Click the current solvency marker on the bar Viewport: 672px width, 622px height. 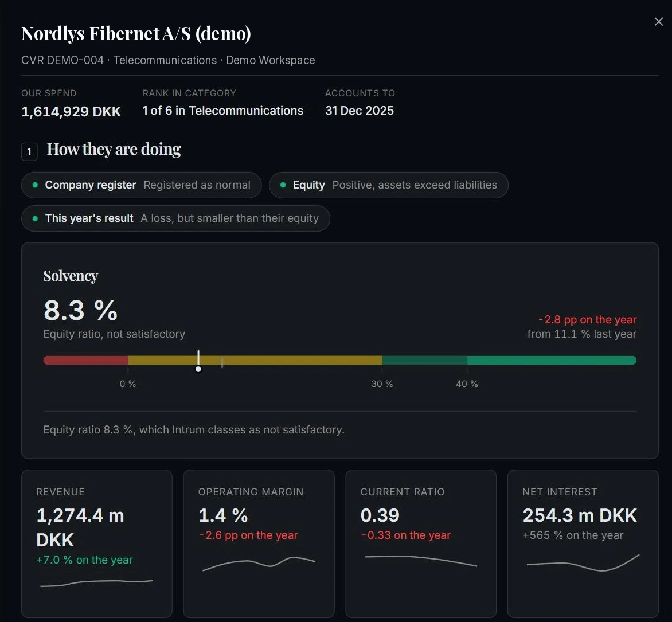click(198, 362)
